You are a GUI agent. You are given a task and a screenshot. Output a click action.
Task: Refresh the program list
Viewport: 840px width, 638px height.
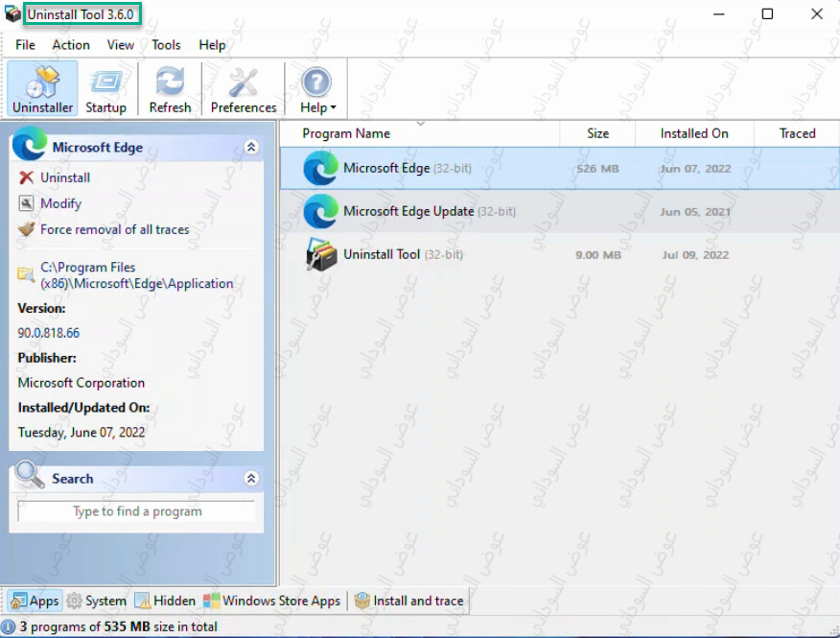tap(170, 89)
